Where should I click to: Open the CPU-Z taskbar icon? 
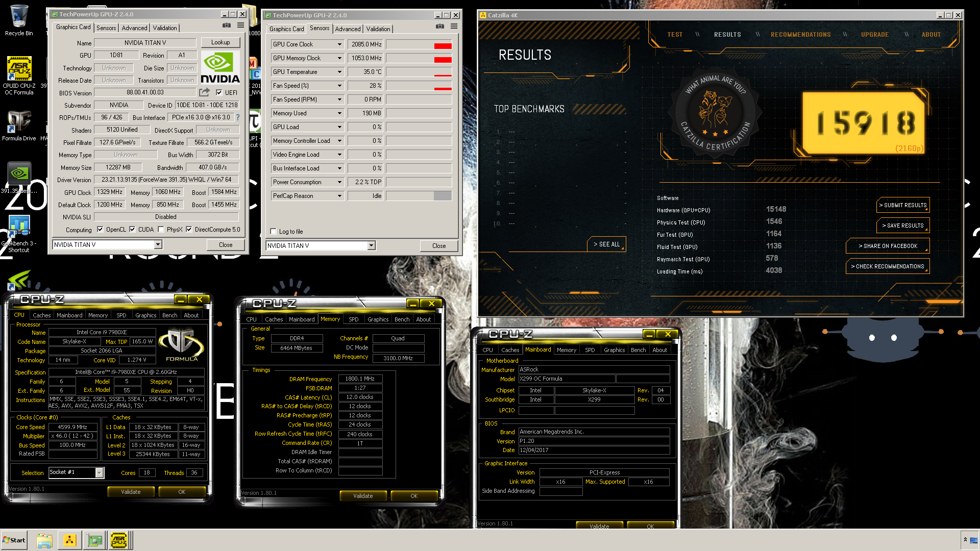(119, 540)
